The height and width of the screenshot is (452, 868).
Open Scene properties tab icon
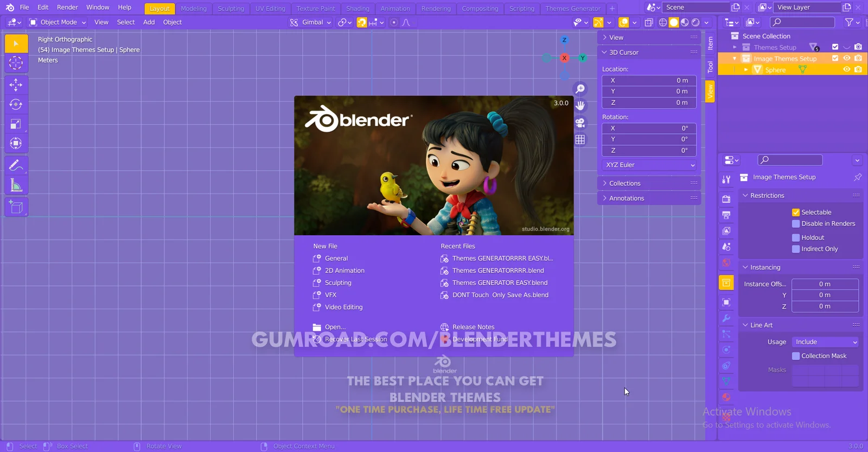coord(726,247)
